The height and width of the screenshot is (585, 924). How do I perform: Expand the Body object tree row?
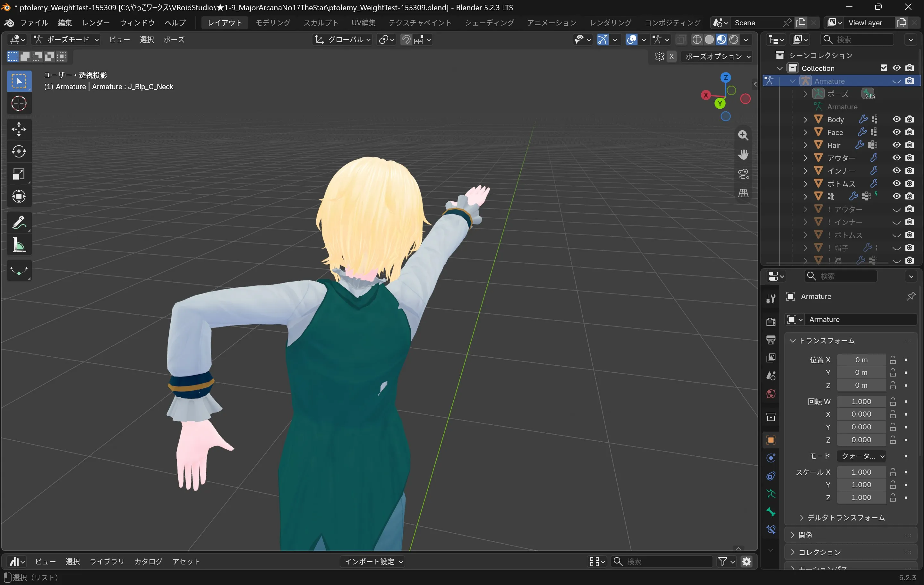click(x=805, y=120)
